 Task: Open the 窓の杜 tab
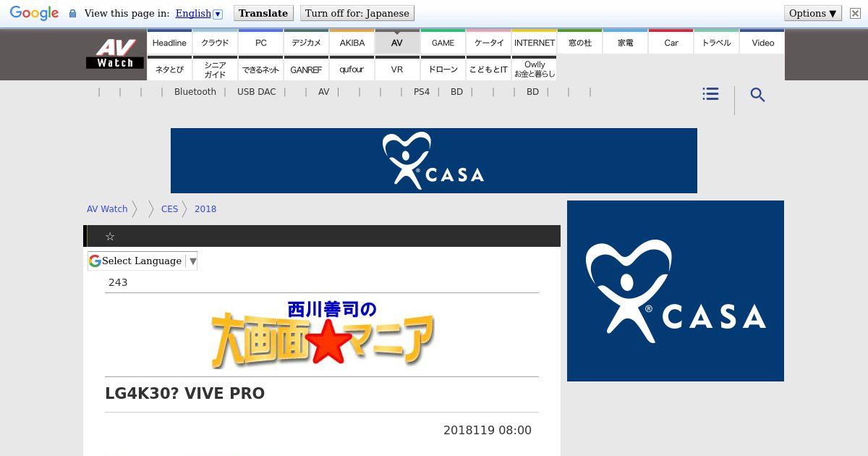(x=580, y=42)
